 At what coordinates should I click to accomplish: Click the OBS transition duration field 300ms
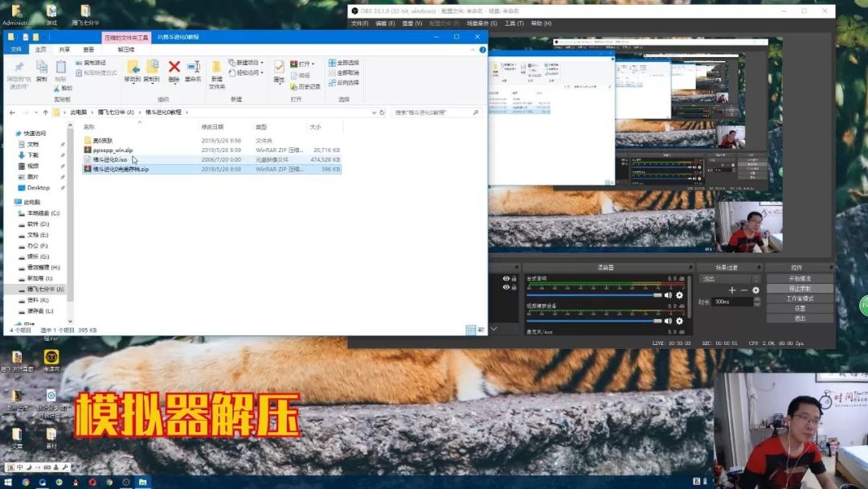coord(732,302)
